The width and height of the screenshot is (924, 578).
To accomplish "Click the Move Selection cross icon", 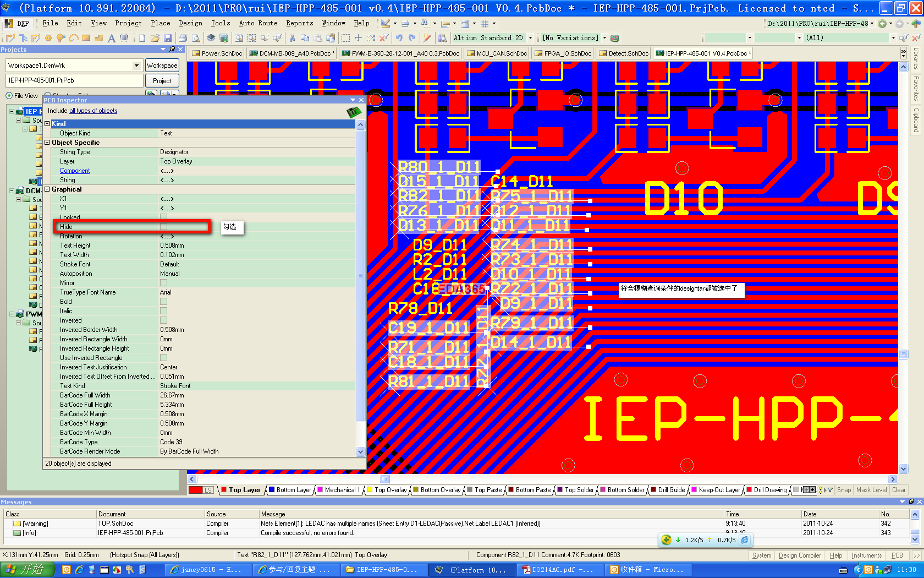I will pyautogui.click(x=358, y=38).
